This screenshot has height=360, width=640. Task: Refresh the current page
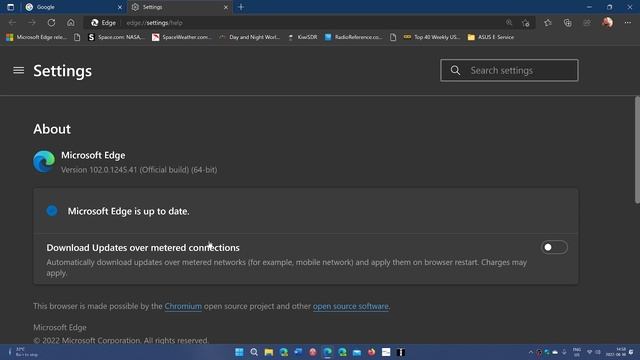click(x=51, y=22)
